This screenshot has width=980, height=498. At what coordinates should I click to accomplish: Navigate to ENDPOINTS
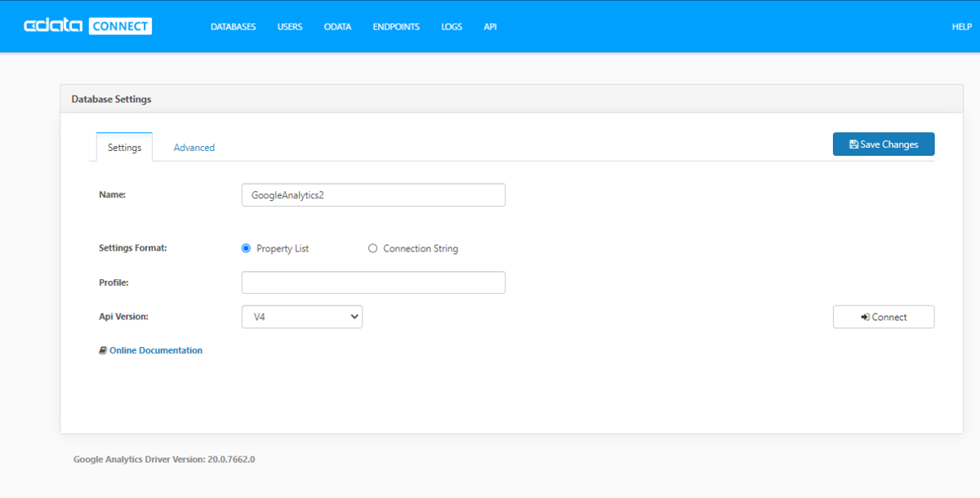pyautogui.click(x=396, y=27)
